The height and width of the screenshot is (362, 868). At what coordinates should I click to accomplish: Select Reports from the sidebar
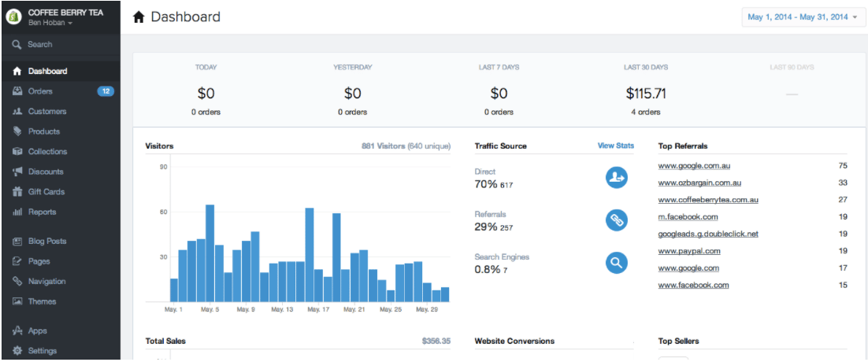pos(42,212)
